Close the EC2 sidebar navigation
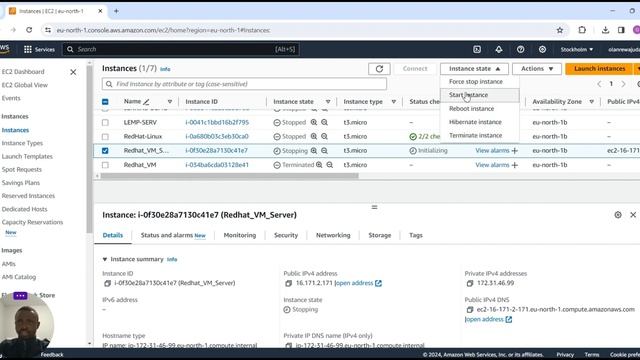This screenshot has height=360, width=640. click(x=73, y=72)
